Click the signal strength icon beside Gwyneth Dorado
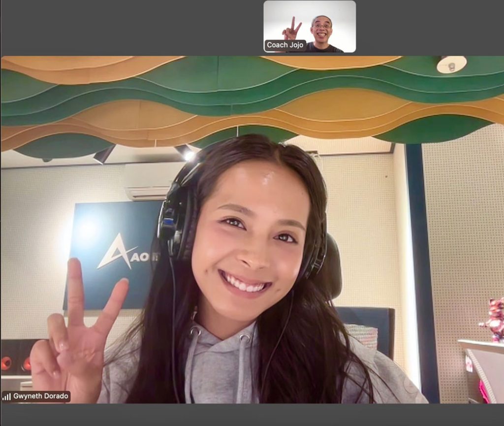The image size is (504, 426). pyautogui.click(x=6, y=396)
